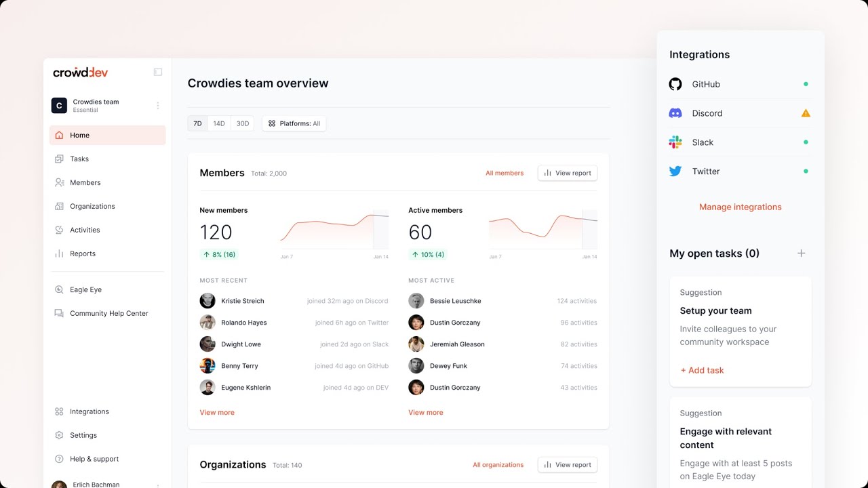This screenshot has height=488, width=868.
Task: Click the GitHub green status dot
Action: (806, 84)
